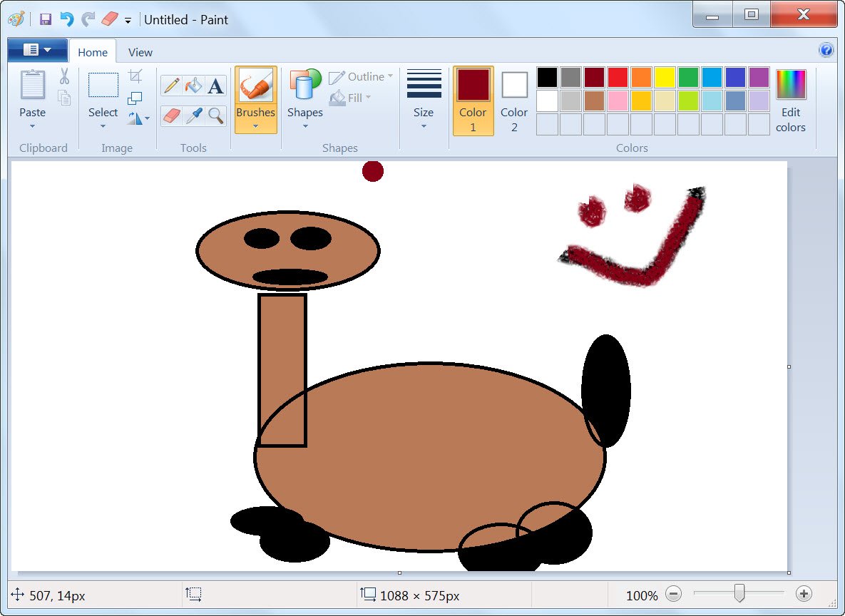Open the blue Paint file menu
The height and width of the screenshot is (616, 845).
37,50
